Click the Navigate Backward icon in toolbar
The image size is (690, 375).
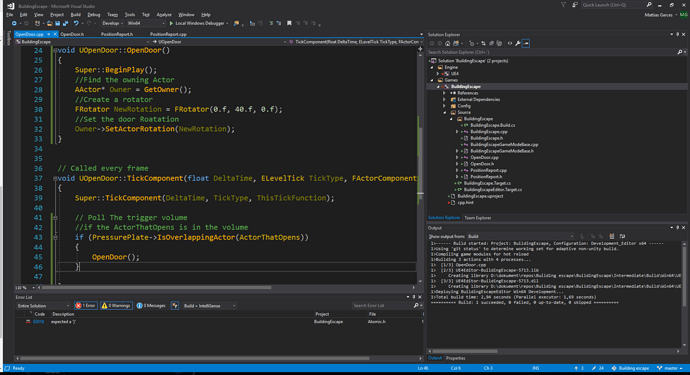pos(15,23)
